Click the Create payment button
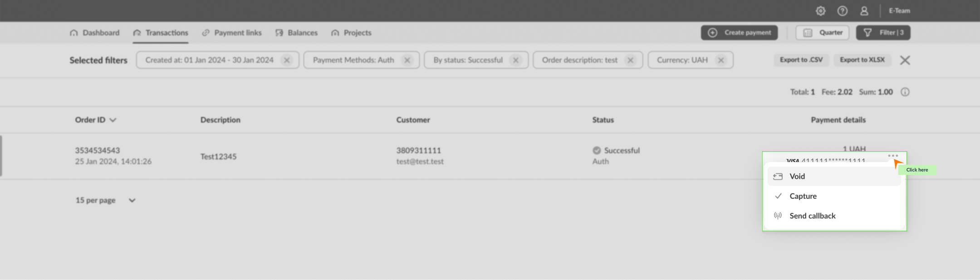980x280 pixels. point(739,33)
